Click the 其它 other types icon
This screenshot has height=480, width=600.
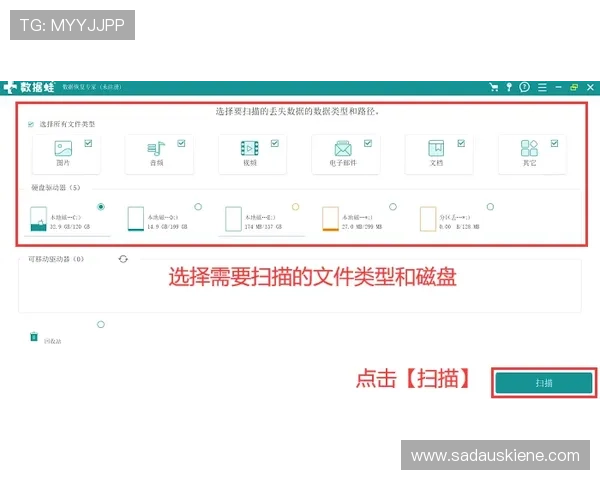(529, 148)
